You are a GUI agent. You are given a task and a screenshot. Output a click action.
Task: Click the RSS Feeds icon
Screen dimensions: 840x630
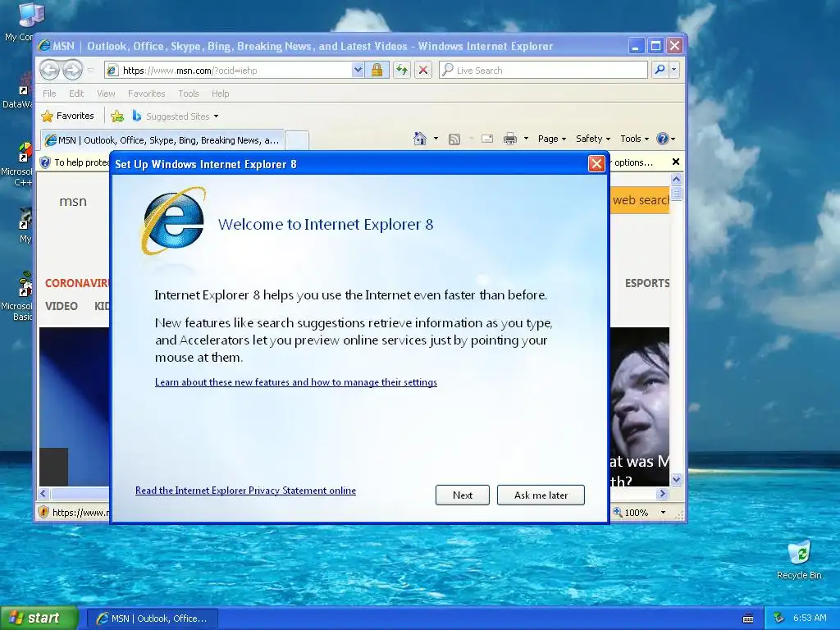tap(454, 139)
